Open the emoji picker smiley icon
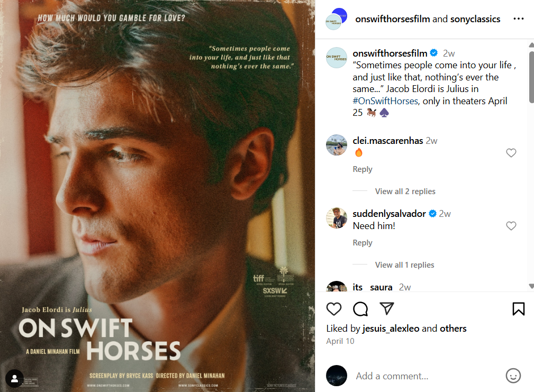The image size is (534, 392). coord(513,376)
